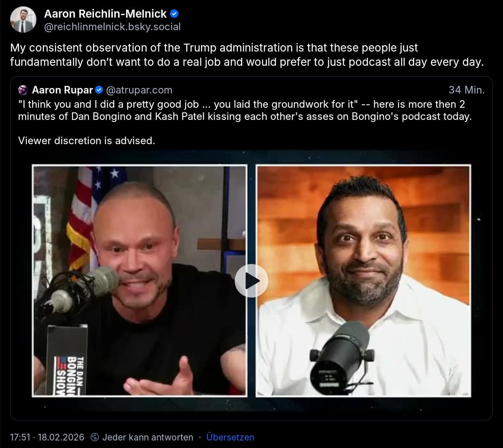Click the verified checkmark next to Aaron Rupar
Viewport: 503px width, 448px height.
tap(99, 90)
